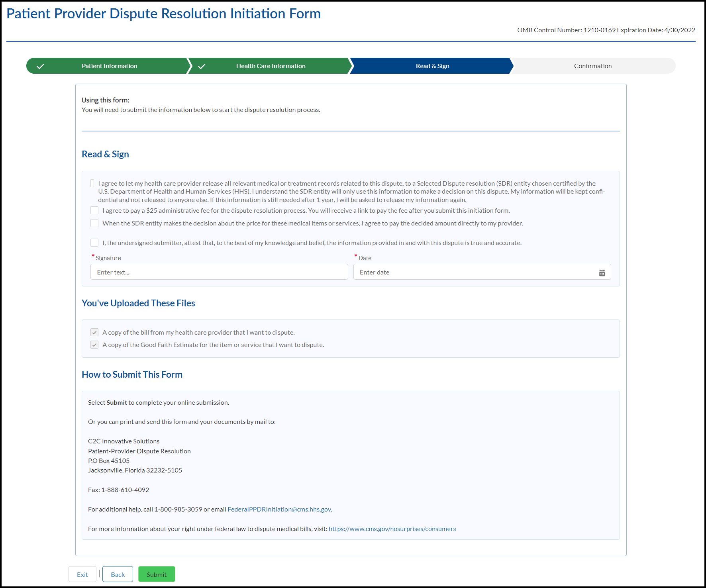This screenshot has width=706, height=588.
Task: Toggle the Good Faith Estimate uploaded checkbox
Action: [x=94, y=345]
